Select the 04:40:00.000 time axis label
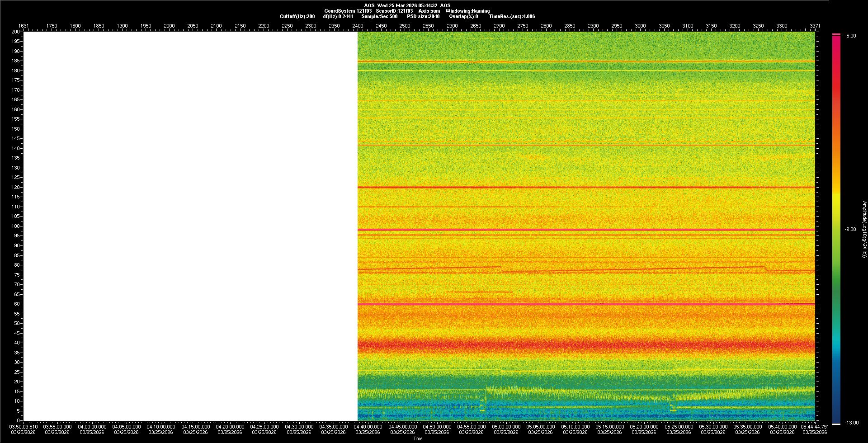The height and width of the screenshot is (443, 868). tap(368, 427)
